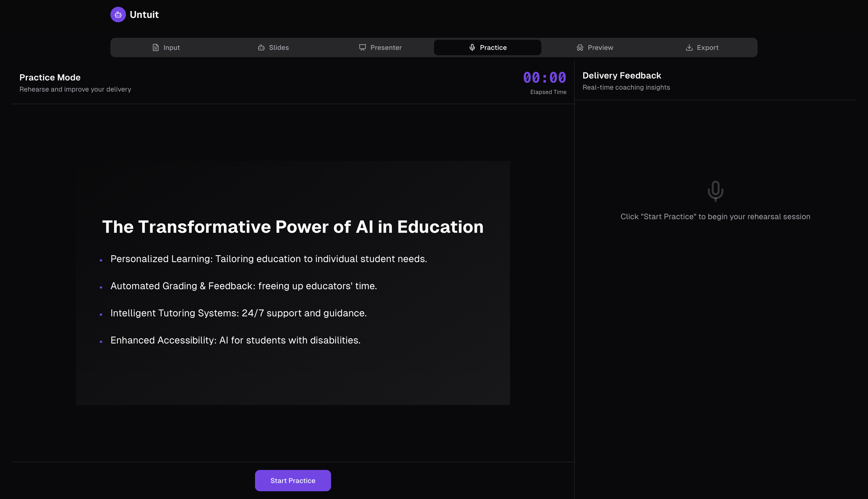This screenshot has height=499, width=868.
Task: Click the Personalized Learning bullet point
Action: 268,259
